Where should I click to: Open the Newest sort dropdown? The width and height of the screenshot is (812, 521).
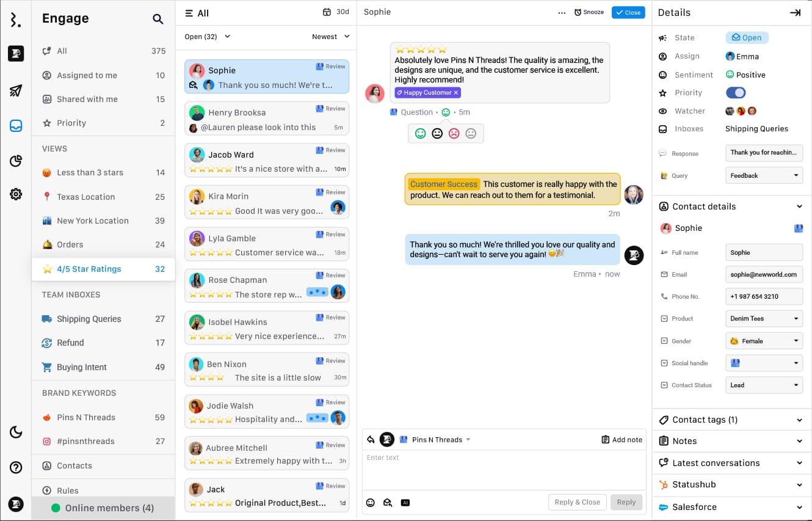331,37
